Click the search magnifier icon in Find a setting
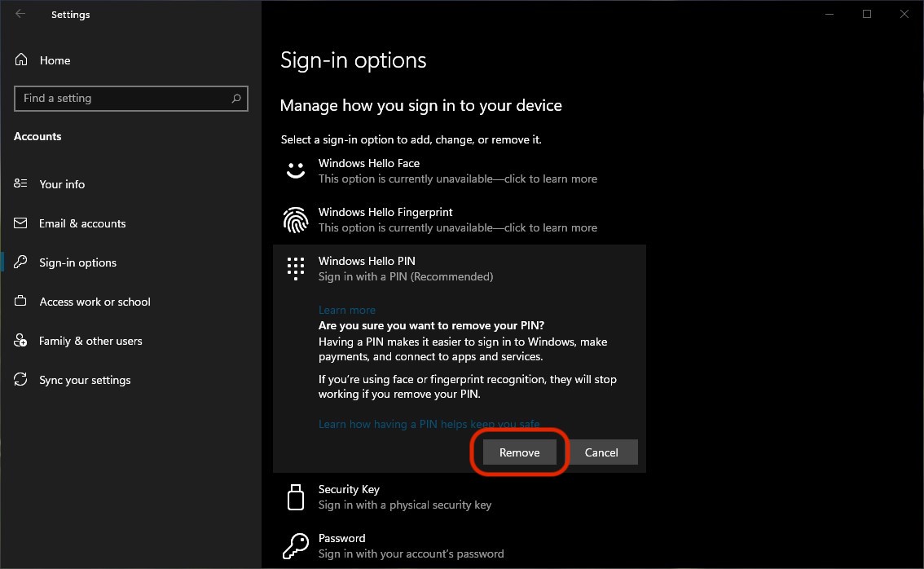 pyautogui.click(x=236, y=99)
